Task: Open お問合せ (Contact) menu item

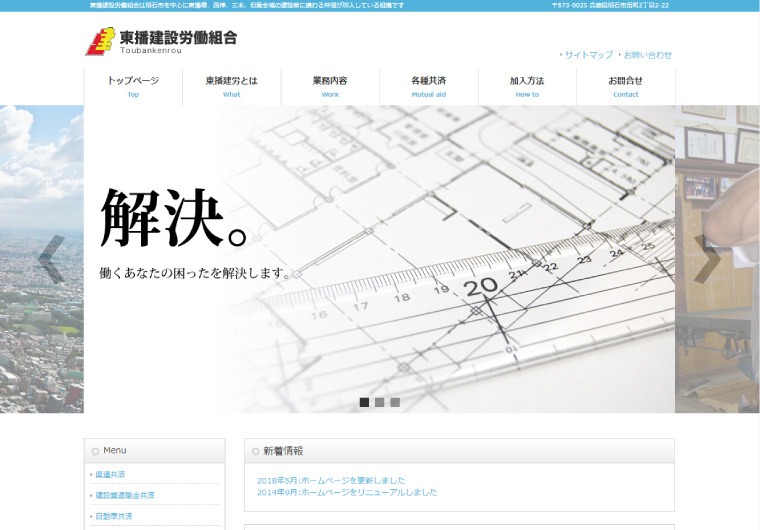Action: (625, 86)
